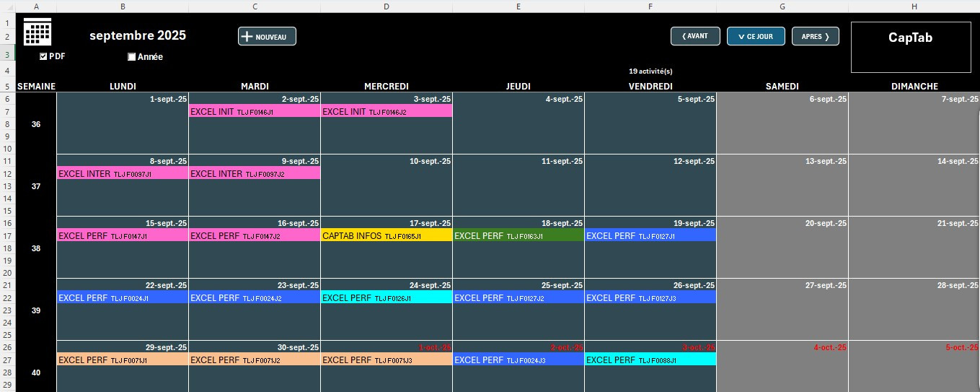This screenshot has height=392, width=980.
Task: Select the week 38 cell
Action: point(36,248)
